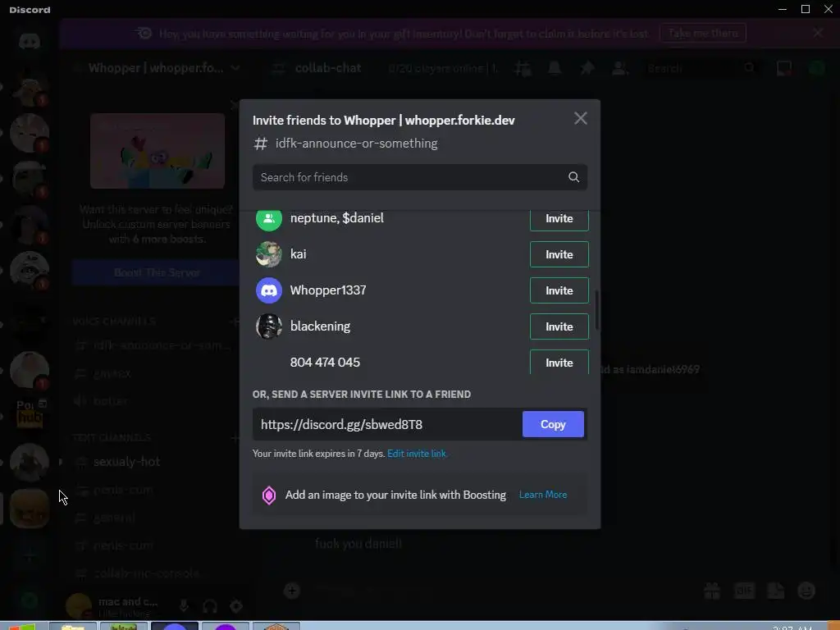Click the Windows Start button
This screenshot has height=630, width=840.
21,626
